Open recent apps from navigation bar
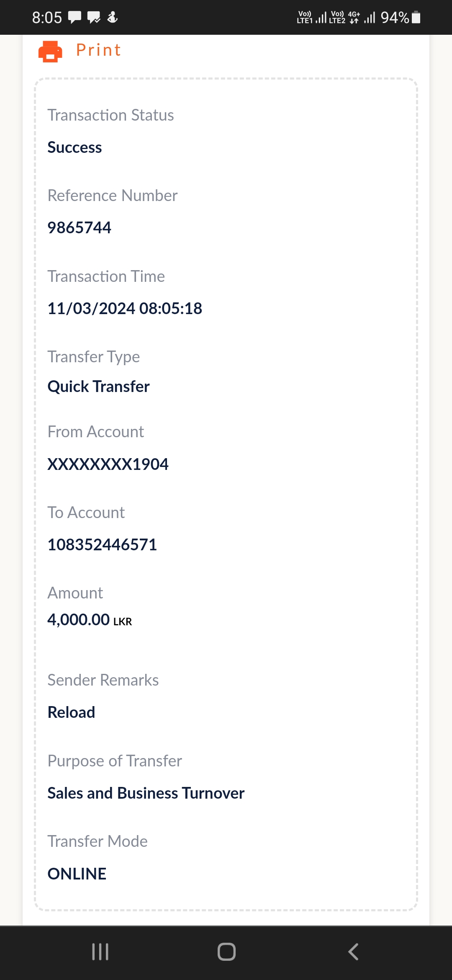Image resolution: width=452 pixels, height=980 pixels. tap(100, 952)
